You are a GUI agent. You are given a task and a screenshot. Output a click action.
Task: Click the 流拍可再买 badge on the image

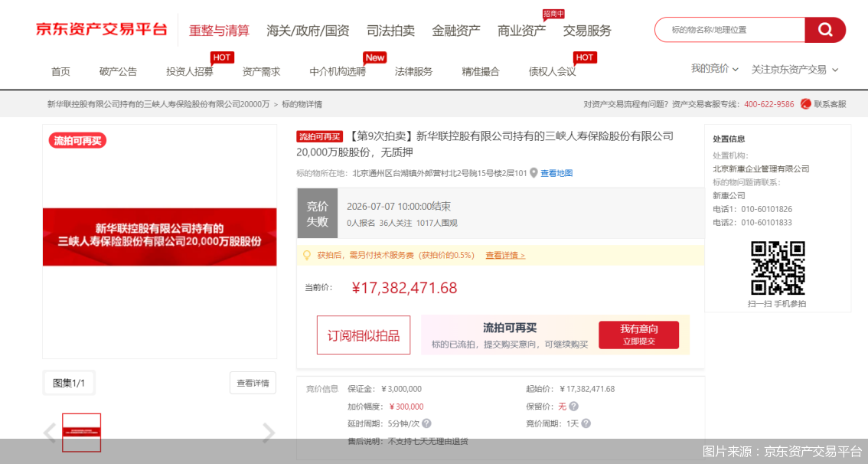click(x=77, y=141)
